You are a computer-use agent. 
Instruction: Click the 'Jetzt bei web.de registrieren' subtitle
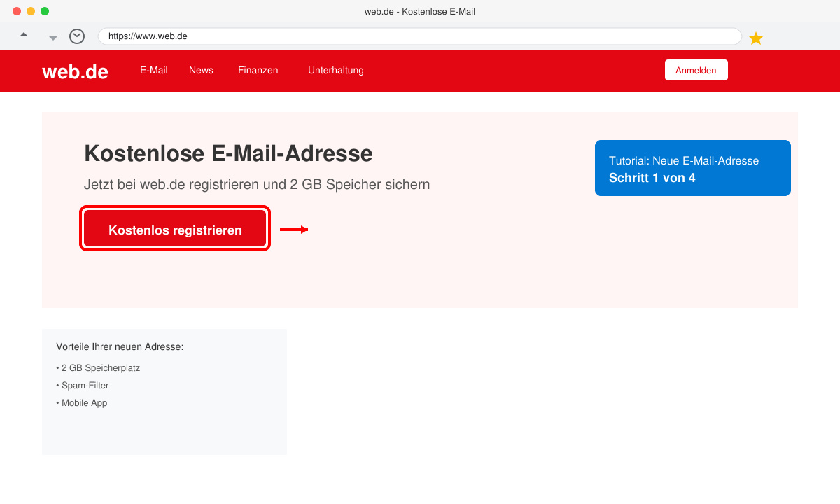(x=257, y=184)
